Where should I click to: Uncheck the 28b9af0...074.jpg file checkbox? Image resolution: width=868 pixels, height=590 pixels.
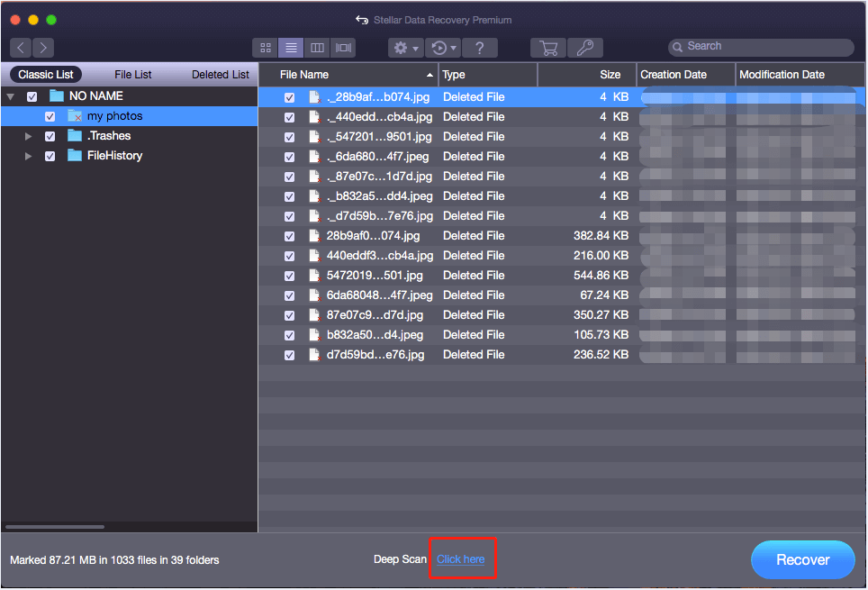pyautogui.click(x=289, y=236)
